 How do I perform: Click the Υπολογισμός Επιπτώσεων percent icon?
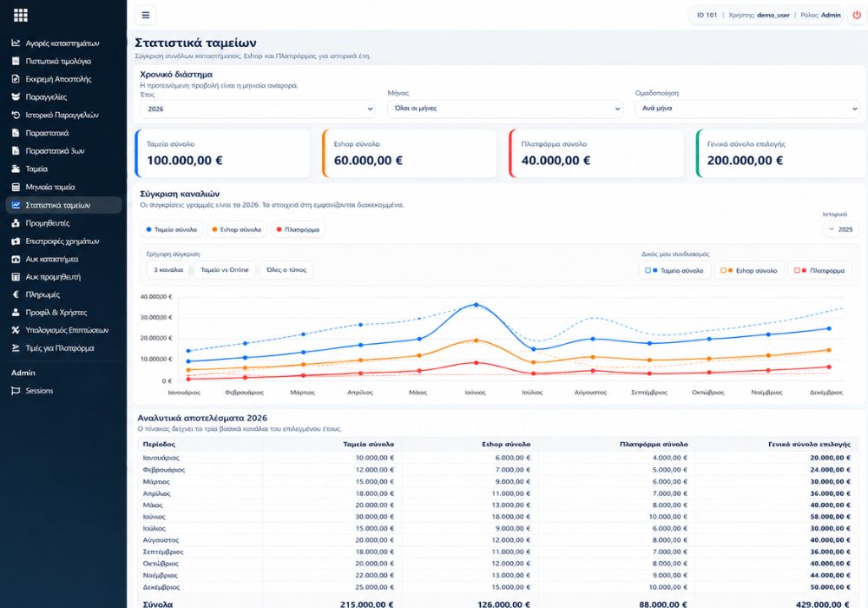tap(16, 330)
